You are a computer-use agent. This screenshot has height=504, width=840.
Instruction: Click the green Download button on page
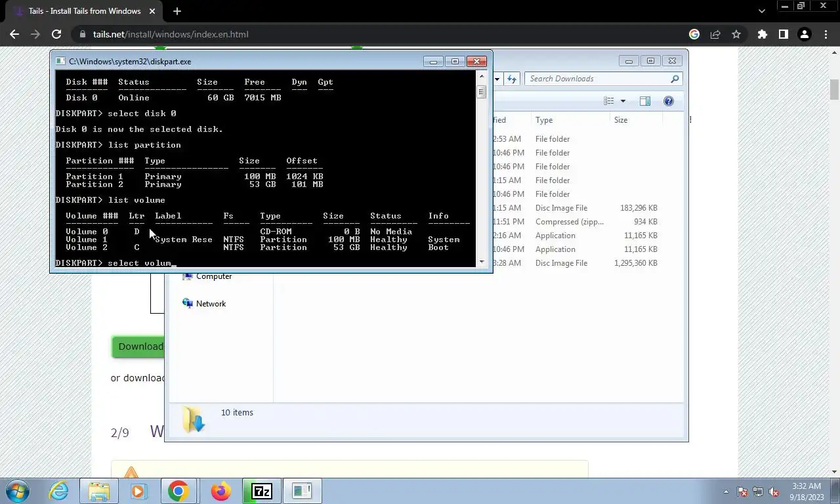click(x=138, y=346)
